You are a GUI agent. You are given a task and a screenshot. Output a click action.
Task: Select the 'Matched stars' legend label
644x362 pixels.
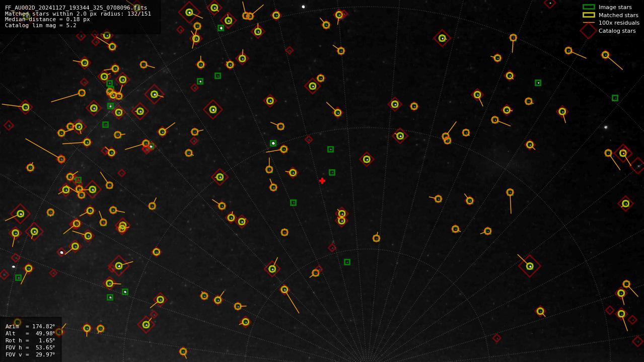click(x=618, y=15)
